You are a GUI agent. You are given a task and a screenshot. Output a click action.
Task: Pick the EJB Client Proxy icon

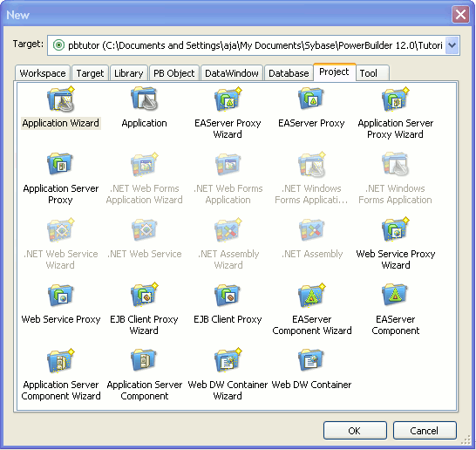228,295
